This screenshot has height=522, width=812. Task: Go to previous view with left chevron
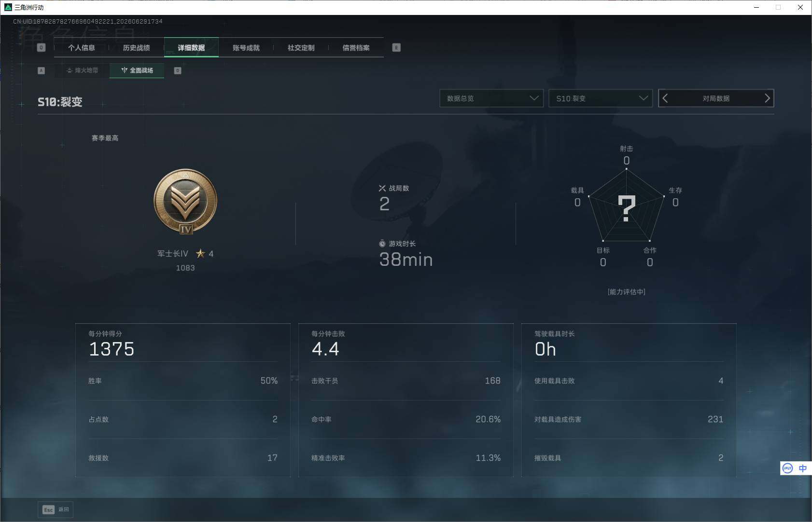[x=665, y=98]
